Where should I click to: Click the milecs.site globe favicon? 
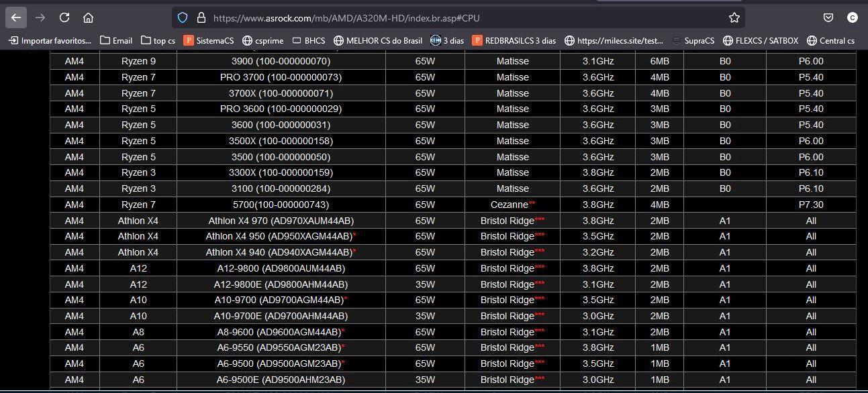click(570, 40)
